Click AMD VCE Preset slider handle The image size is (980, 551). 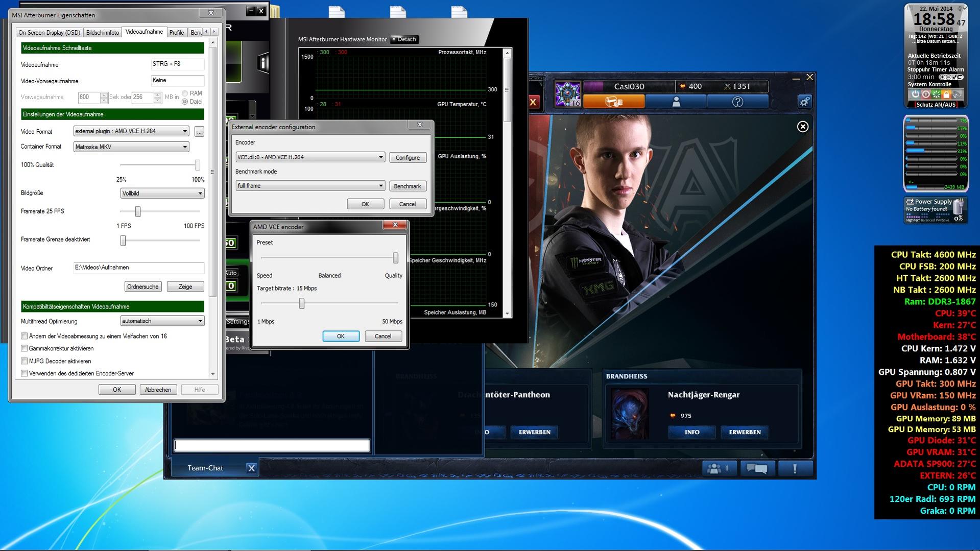[395, 258]
